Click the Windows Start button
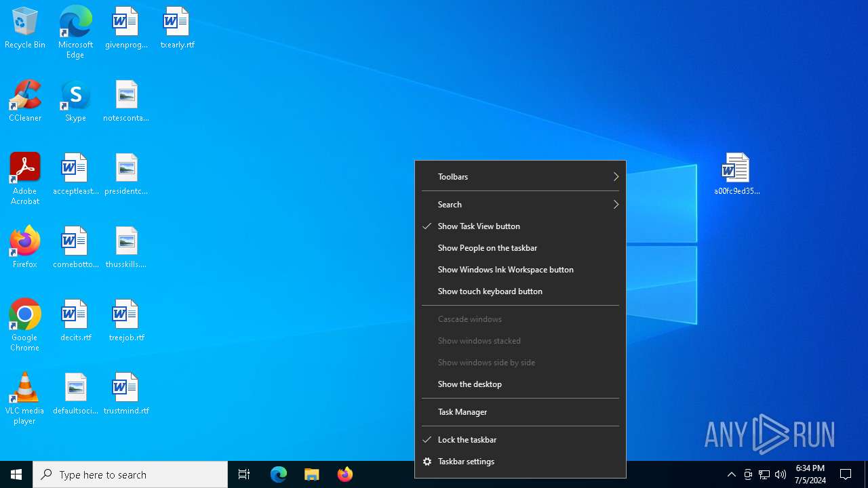This screenshot has width=868, height=488. coord(16,474)
